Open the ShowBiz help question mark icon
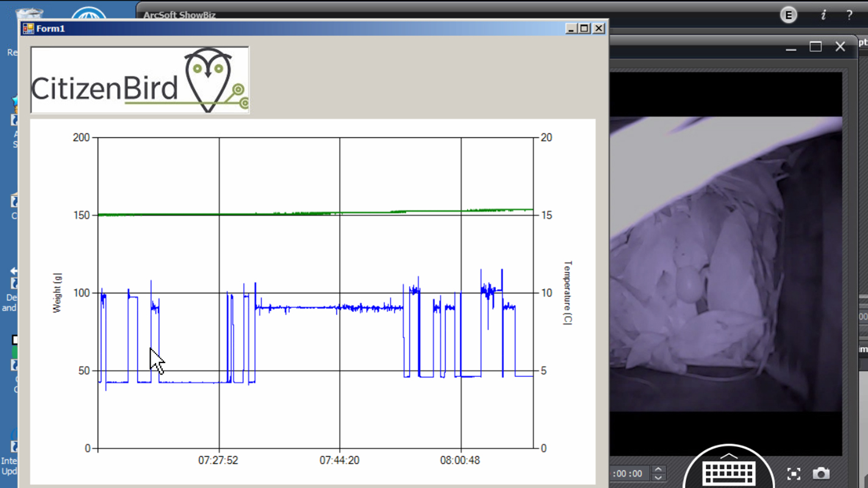 point(849,15)
